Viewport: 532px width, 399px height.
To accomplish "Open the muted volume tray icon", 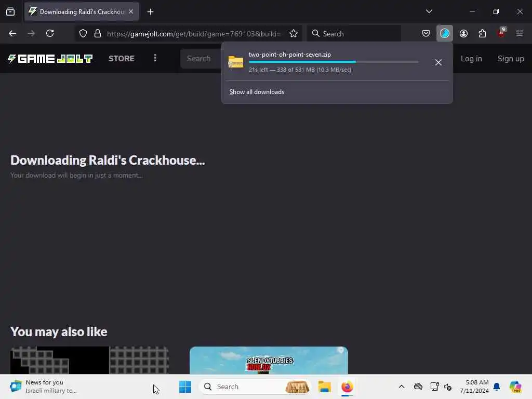I will pos(447,387).
